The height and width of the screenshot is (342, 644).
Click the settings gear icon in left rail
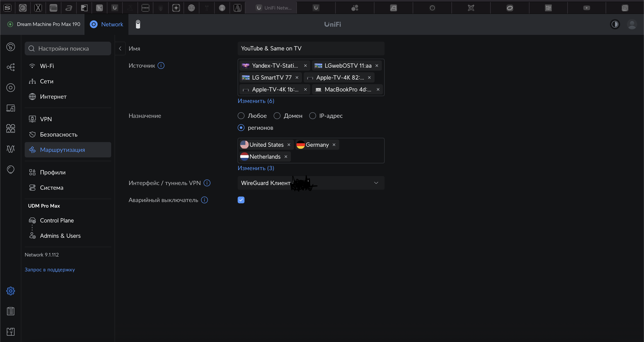point(10,291)
